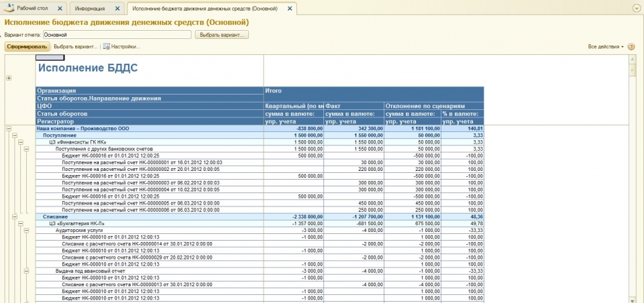This screenshot has width=644, height=303.
Task: Collapse the Аудиторские услуги group
Action: tap(27, 231)
